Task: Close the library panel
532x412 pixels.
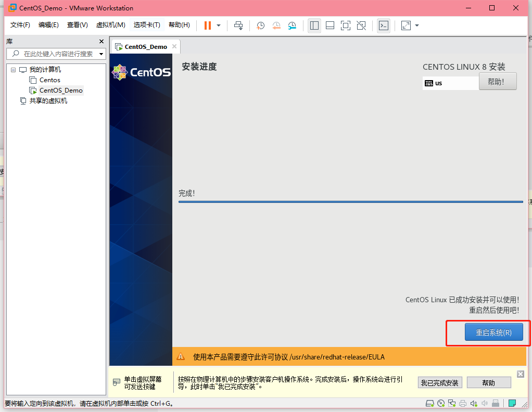Action: tap(101, 42)
